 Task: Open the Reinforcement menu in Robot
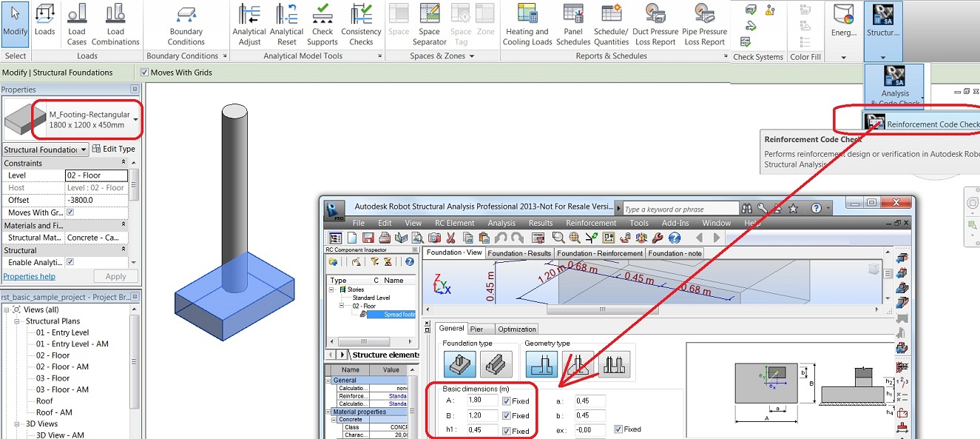(591, 223)
